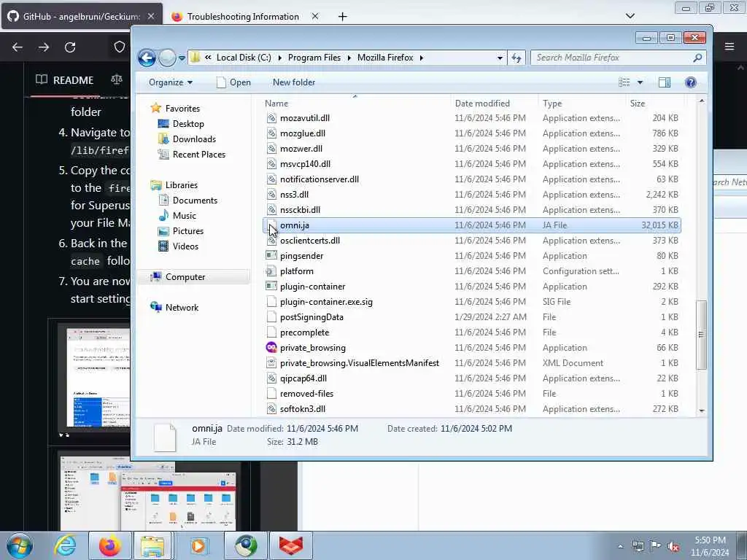Viewport: 747px width, 560px height.
Task: Switch to Troubleshooting Information browser tab
Action: click(243, 16)
